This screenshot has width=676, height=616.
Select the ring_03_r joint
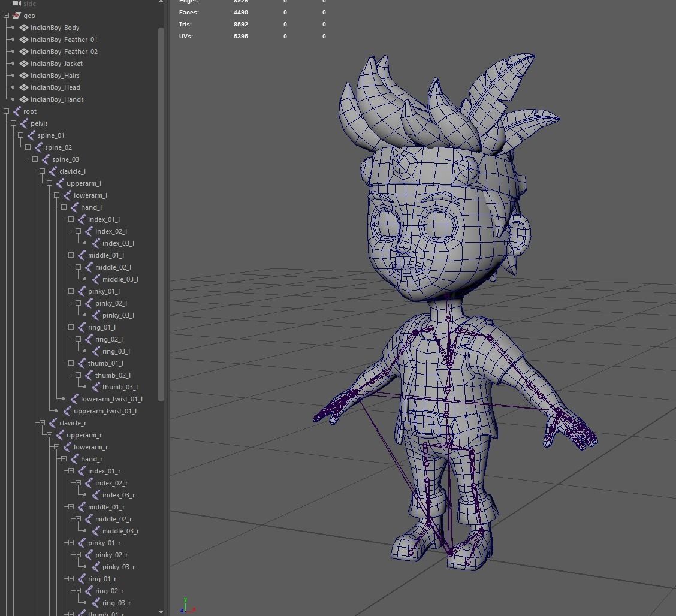116,603
